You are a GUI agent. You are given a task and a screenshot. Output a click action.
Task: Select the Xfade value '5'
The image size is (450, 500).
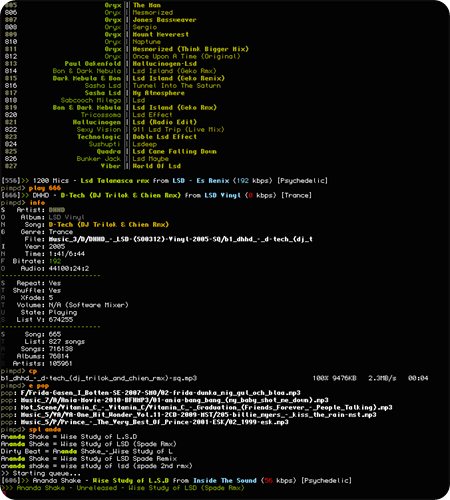tap(51, 298)
